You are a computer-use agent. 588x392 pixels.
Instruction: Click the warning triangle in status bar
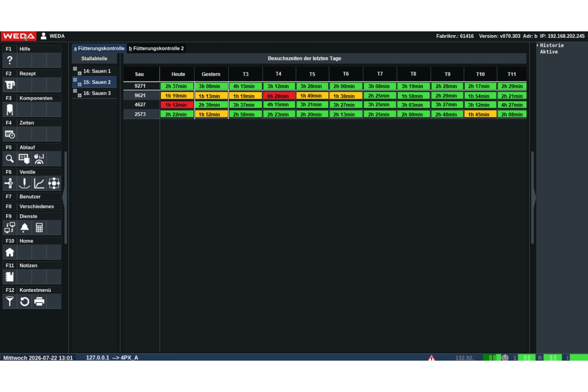431,358
